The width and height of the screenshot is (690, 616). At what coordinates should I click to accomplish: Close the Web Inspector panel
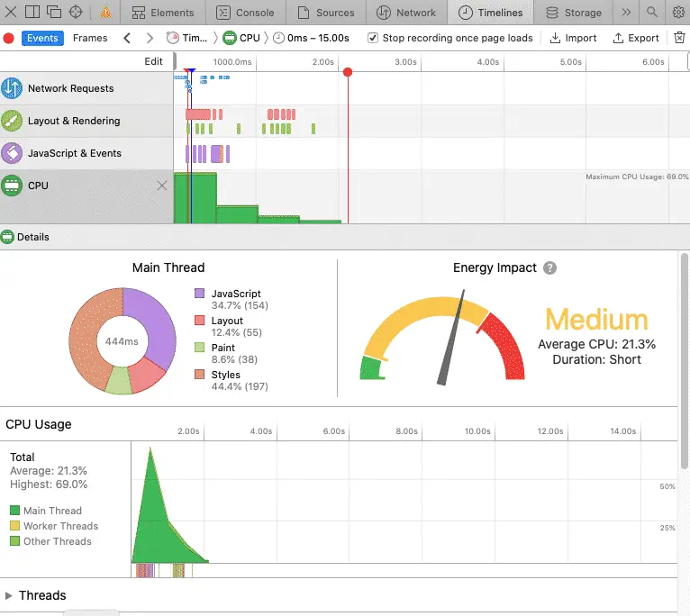(x=11, y=12)
